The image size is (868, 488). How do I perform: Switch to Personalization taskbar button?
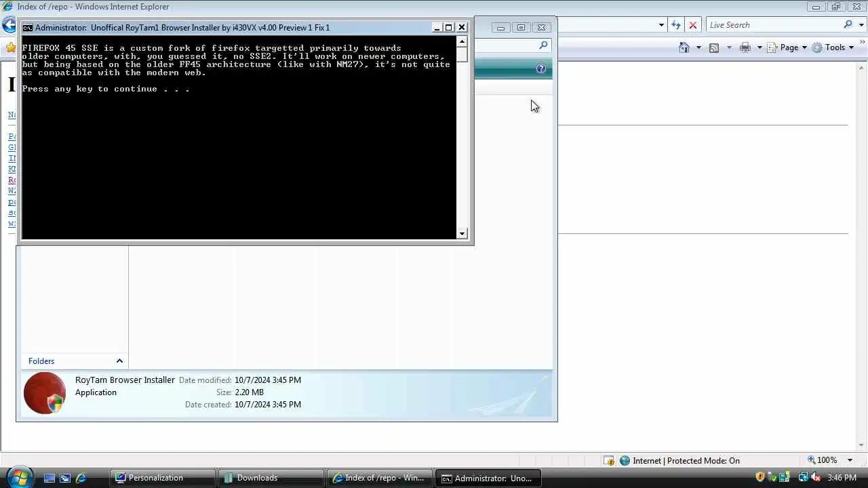coord(163,478)
